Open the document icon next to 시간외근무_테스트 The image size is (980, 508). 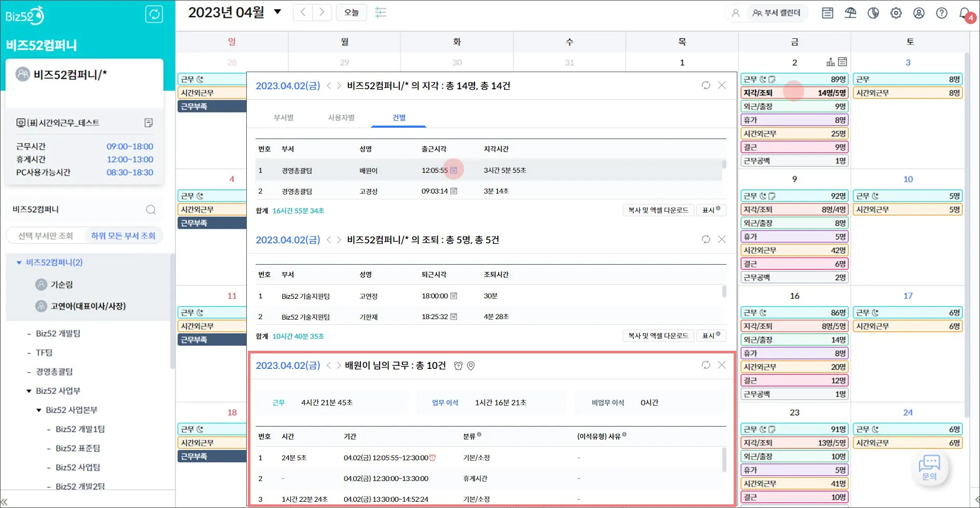pyautogui.click(x=148, y=123)
